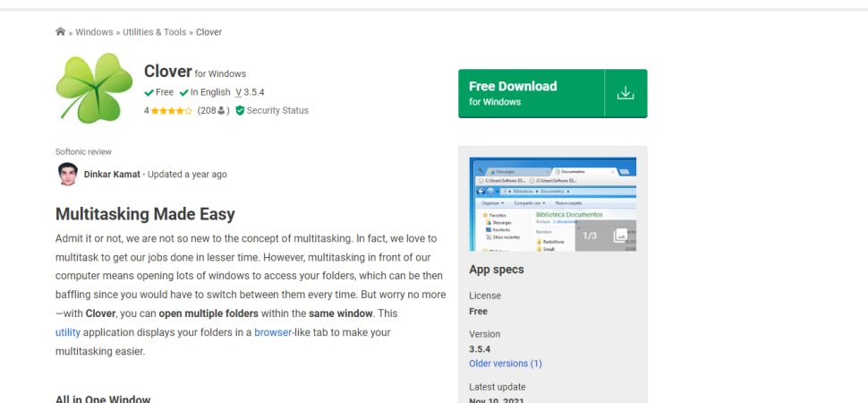
Task: Follow the 'utility' link in the review
Action: [67, 332]
